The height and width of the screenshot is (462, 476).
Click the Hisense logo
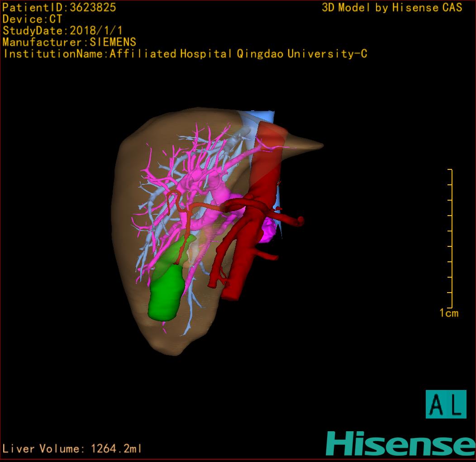pos(400,444)
